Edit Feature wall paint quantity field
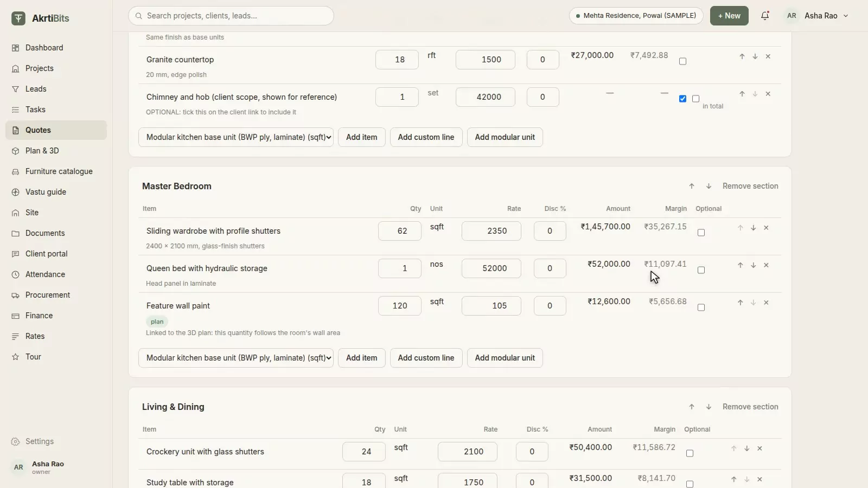 click(400, 306)
